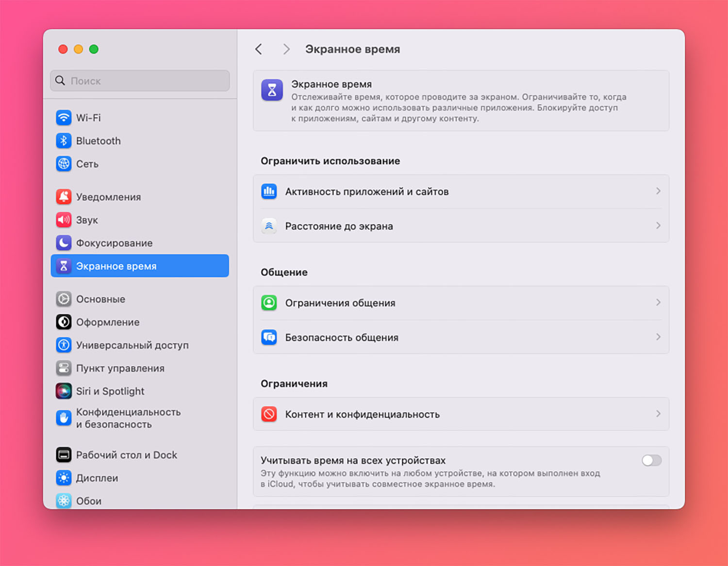Image resolution: width=728 pixels, height=566 pixels.
Task: Click the gear icon next to Основные
Action: 64,299
